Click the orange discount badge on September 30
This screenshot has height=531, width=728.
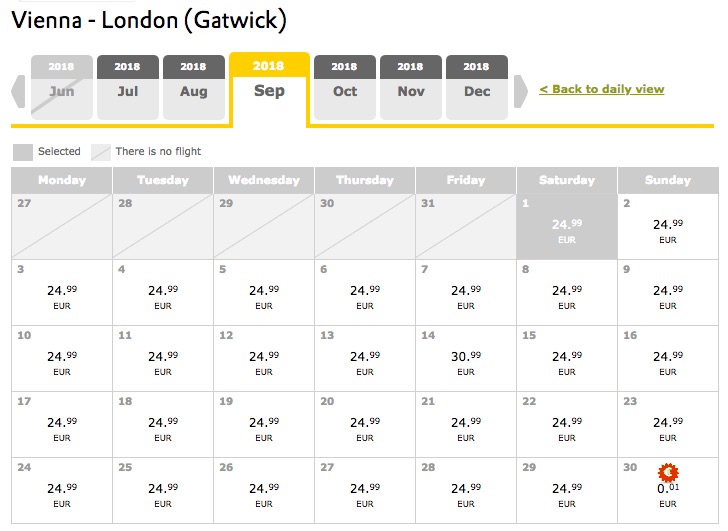(668, 473)
